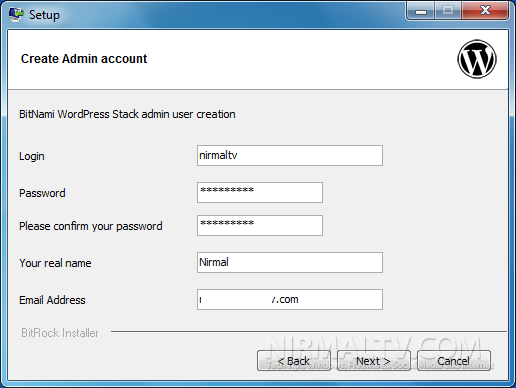Focus the Password field
Screen dimensions: 516x388
(260, 192)
